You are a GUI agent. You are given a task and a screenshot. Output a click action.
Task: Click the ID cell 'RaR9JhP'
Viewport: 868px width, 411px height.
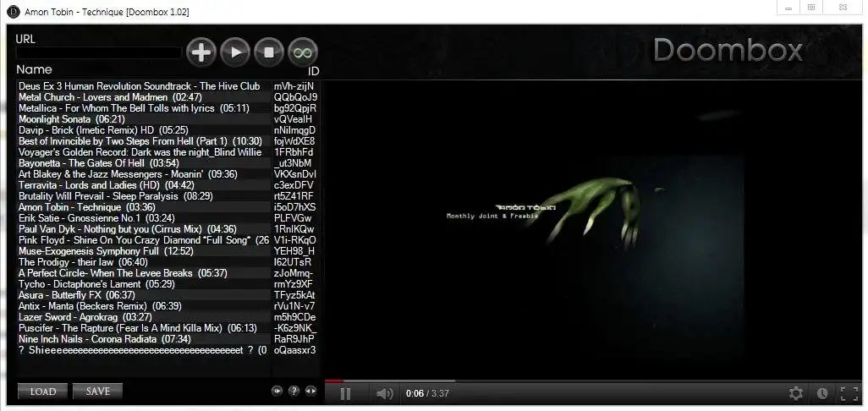coord(294,339)
